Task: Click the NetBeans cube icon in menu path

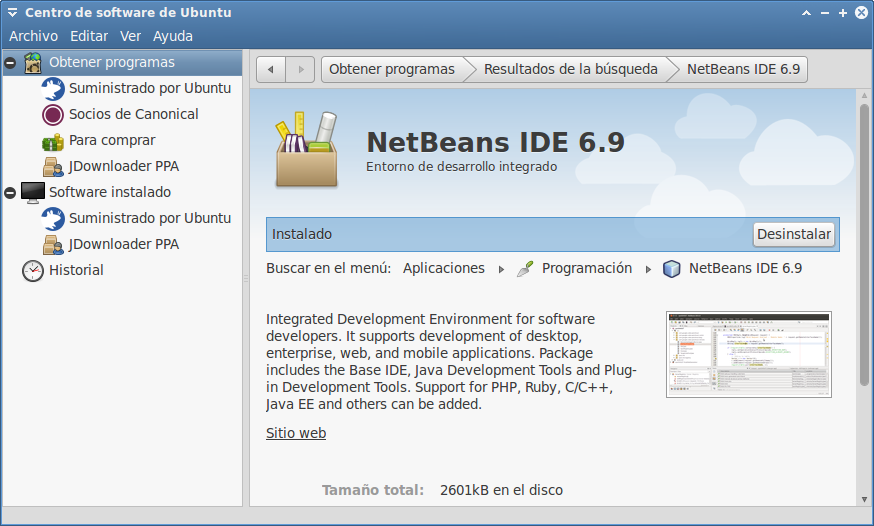Action: pyautogui.click(x=672, y=269)
